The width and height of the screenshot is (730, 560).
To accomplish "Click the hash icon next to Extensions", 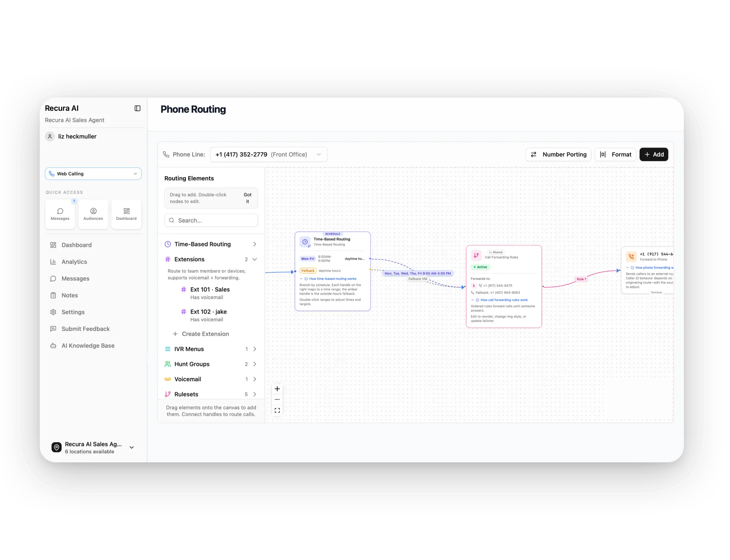I will click(167, 259).
